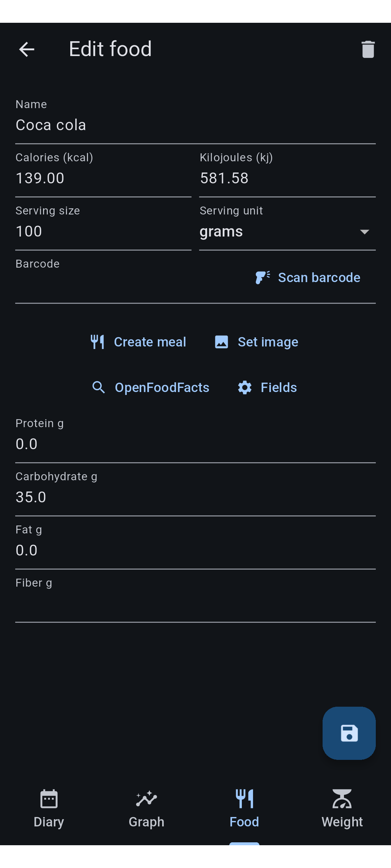
Task: Tap the barcode scanner icon
Action: pyautogui.click(x=262, y=278)
